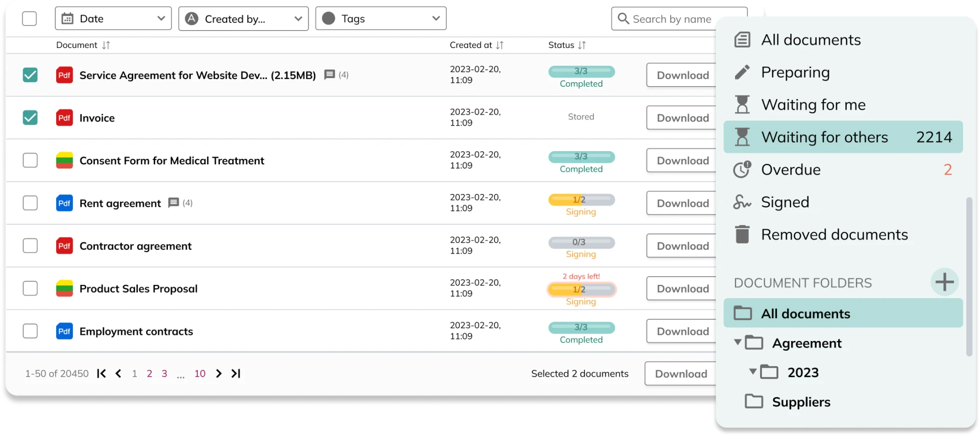Click the striped icon of Product Sales Proposal
The height and width of the screenshot is (436, 980).
coord(64,288)
